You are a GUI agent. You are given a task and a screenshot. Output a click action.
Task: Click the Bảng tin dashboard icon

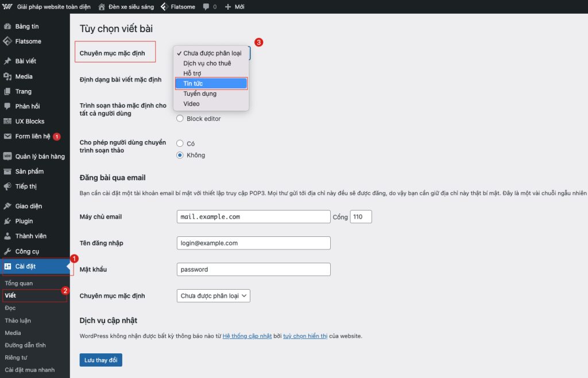[x=7, y=26]
